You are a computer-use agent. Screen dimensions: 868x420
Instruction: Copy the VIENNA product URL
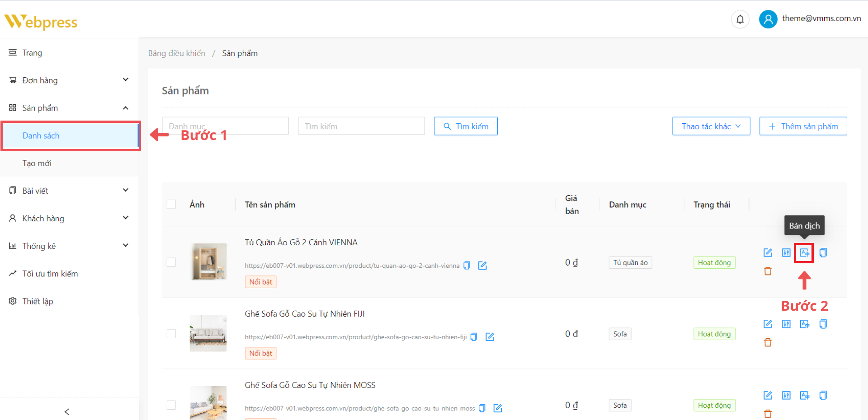tap(467, 266)
